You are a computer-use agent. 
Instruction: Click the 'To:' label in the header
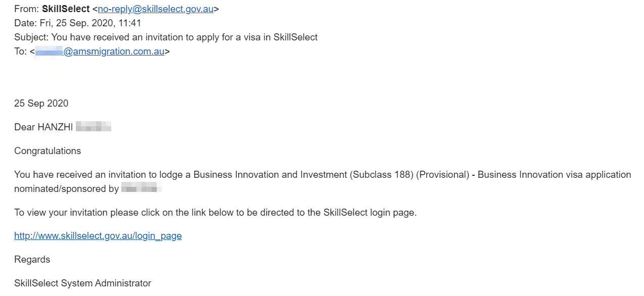tap(21, 52)
